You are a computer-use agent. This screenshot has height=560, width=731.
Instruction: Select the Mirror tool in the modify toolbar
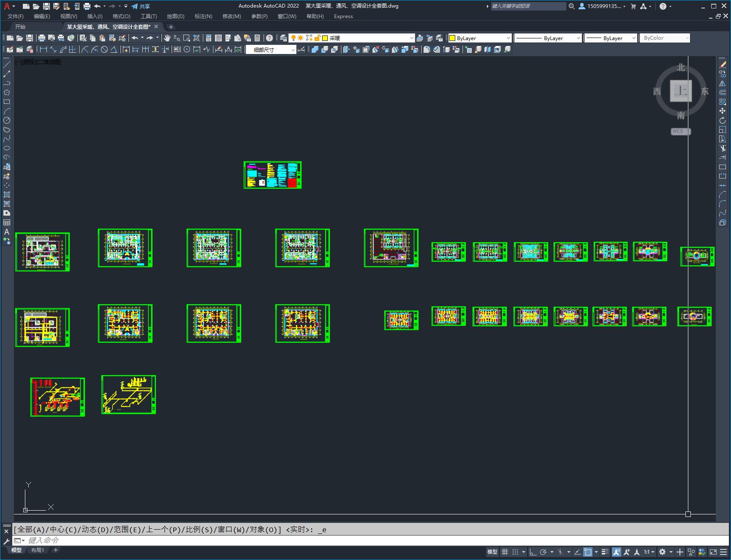[x=723, y=83]
